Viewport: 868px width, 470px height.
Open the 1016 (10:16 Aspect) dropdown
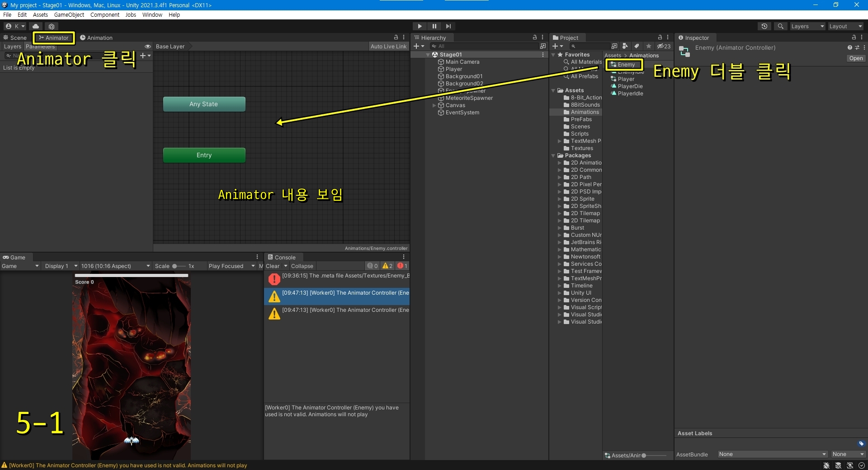click(x=116, y=266)
